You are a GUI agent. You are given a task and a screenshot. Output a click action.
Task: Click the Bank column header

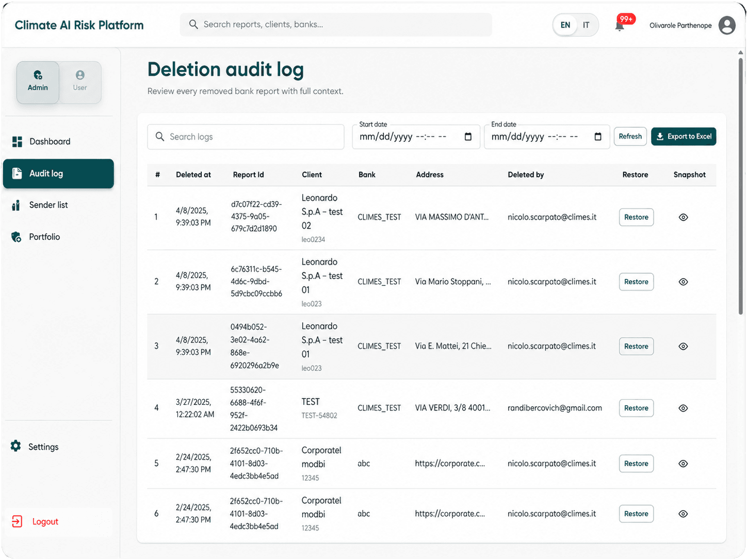(367, 175)
